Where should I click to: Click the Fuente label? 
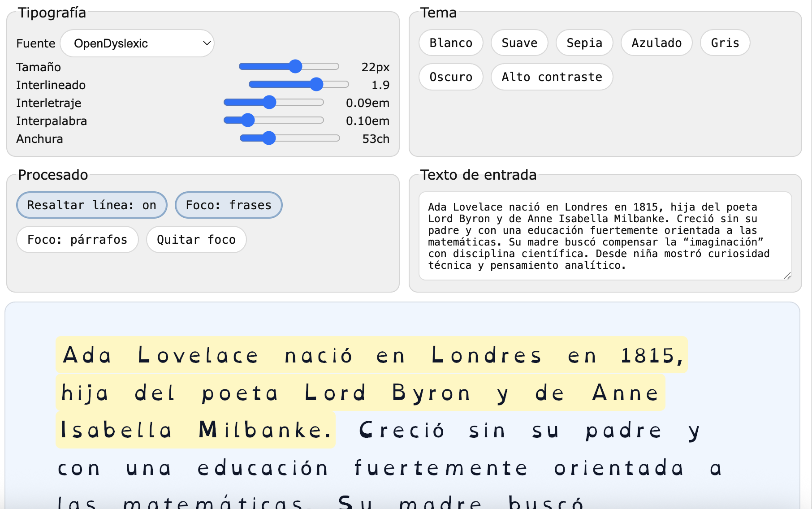pos(36,43)
